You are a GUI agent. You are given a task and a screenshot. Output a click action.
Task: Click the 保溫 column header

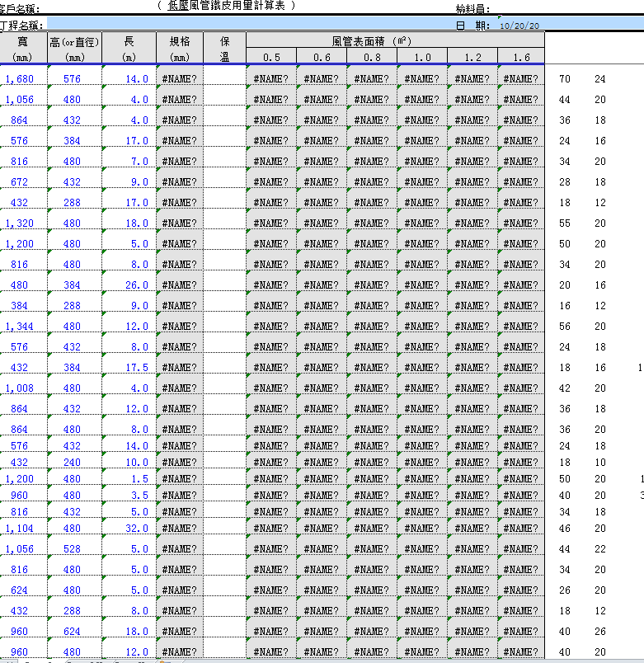click(224, 48)
